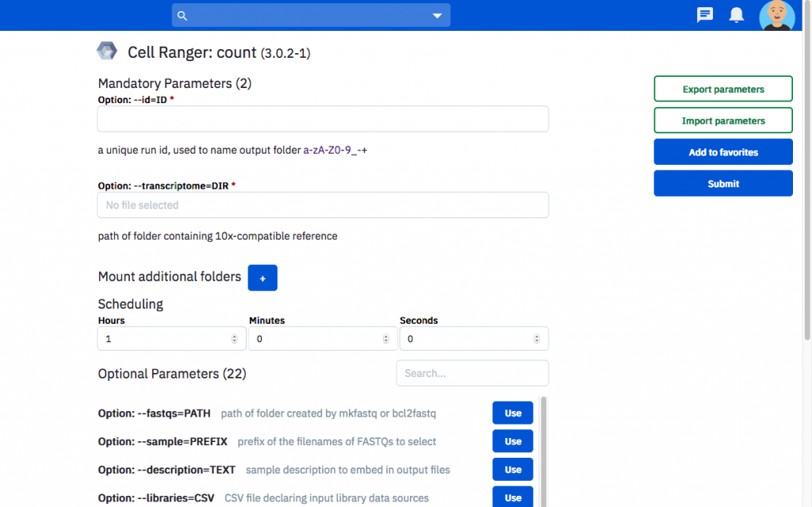Adjust the Hours stepper arrows

[x=235, y=339]
